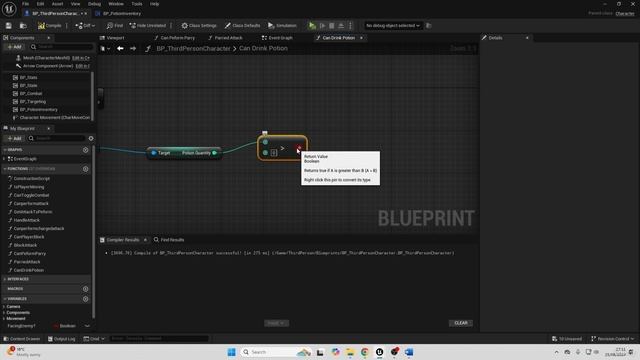Open the Windows Start menu
This screenshot has height=360, width=640.
coord(231,352)
